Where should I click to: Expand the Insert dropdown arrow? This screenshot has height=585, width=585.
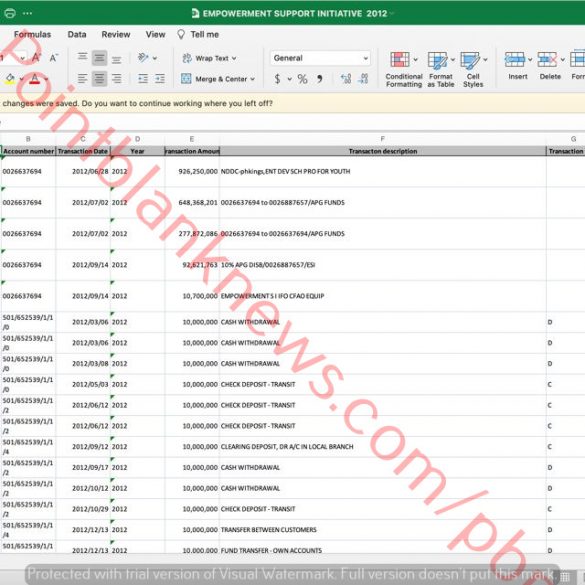click(530, 59)
